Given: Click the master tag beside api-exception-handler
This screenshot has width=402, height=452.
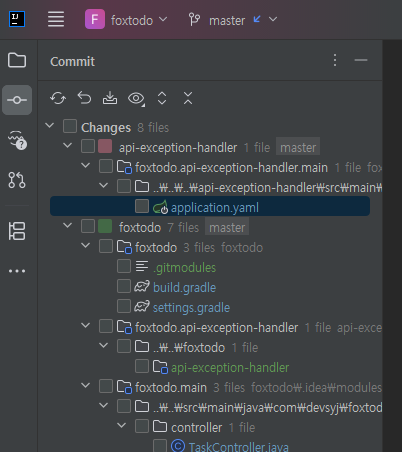Looking at the screenshot, I should coord(298,147).
